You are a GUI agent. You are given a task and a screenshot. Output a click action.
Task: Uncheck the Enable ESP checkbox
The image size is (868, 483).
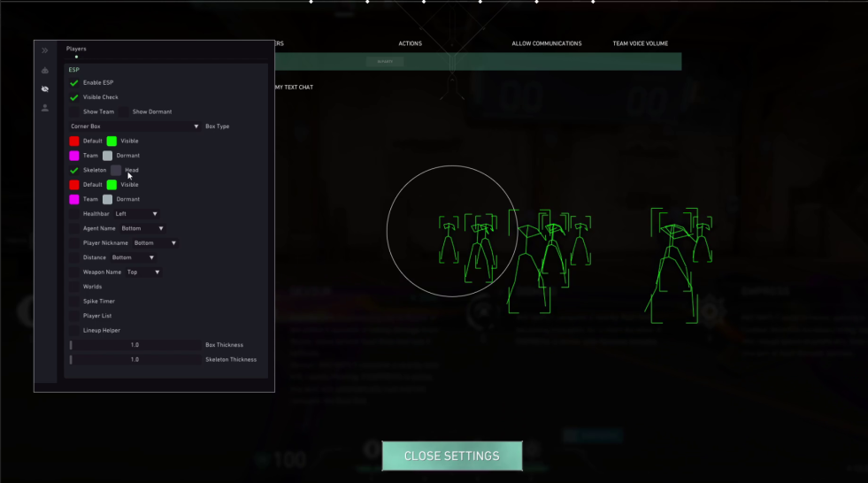[x=74, y=83]
